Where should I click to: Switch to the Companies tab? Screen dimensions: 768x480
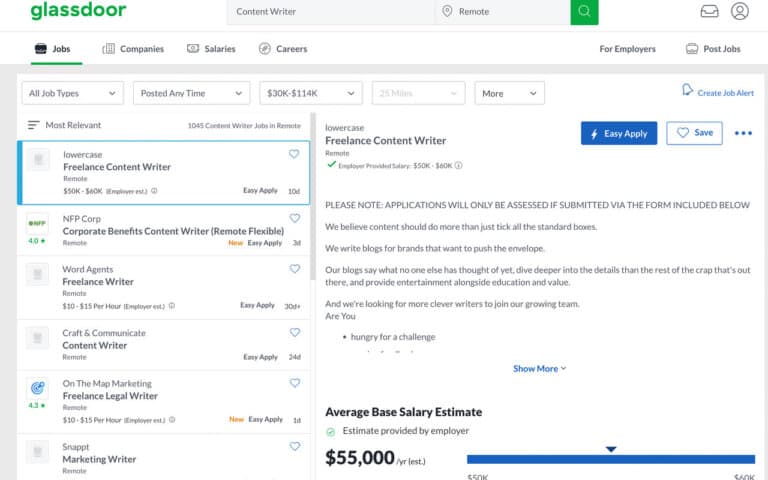[134, 49]
